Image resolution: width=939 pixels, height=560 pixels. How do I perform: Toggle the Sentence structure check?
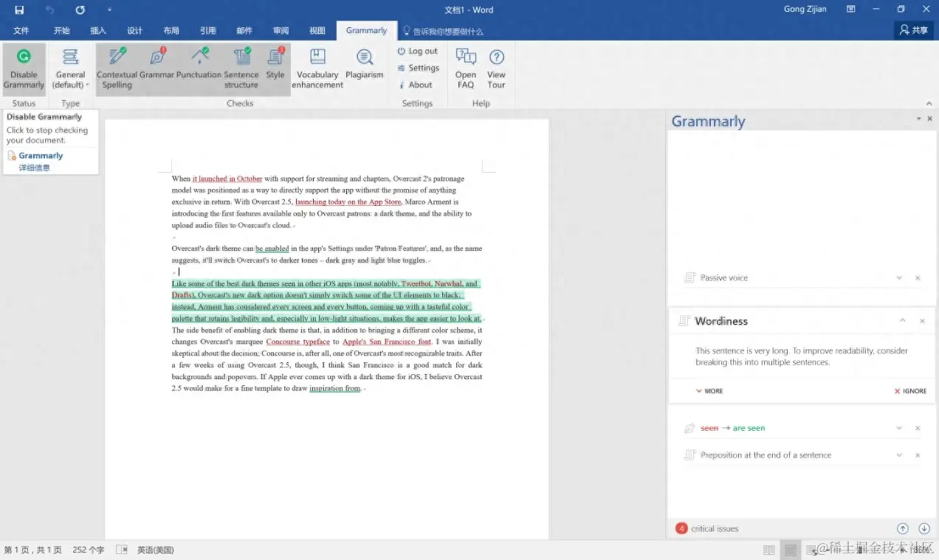241,69
